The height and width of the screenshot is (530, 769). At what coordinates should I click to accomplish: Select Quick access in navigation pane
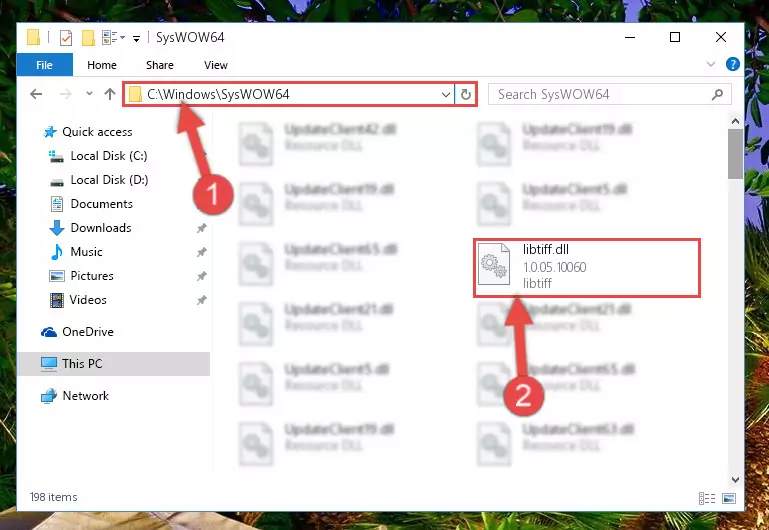click(97, 132)
